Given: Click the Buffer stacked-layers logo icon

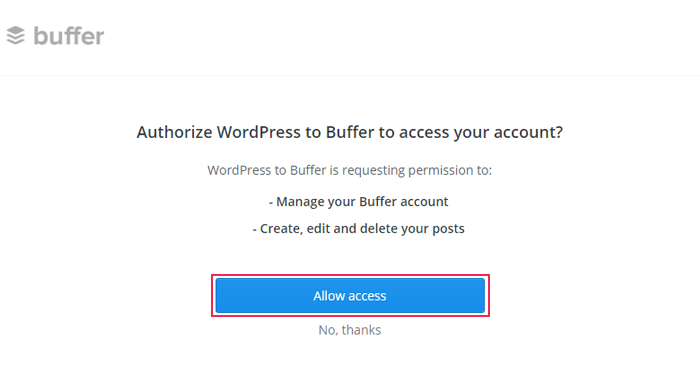Looking at the screenshot, I should click(16, 35).
